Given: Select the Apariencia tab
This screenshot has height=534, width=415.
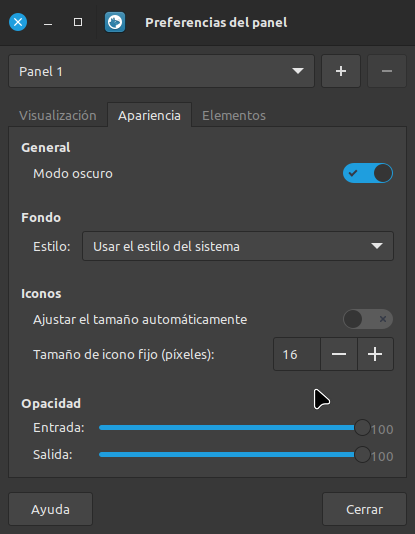Looking at the screenshot, I should coord(149,115).
